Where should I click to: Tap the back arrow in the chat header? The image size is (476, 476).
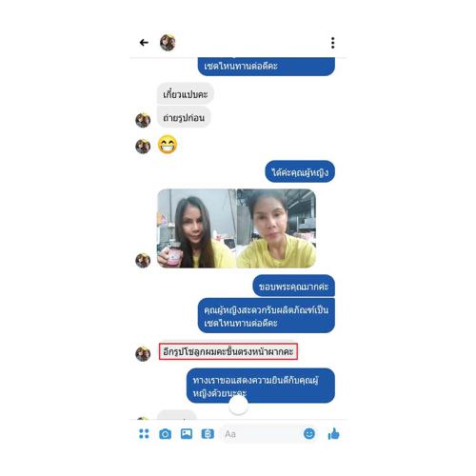(x=144, y=43)
